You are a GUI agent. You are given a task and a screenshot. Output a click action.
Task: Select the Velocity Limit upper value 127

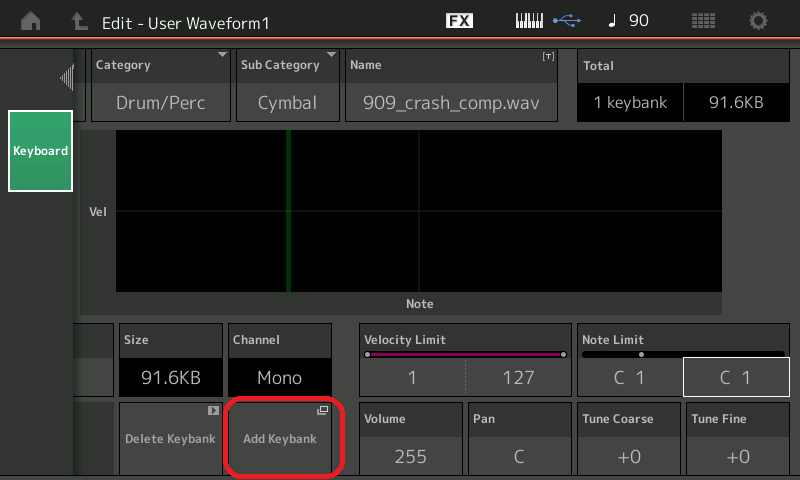[x=518, y=377]
